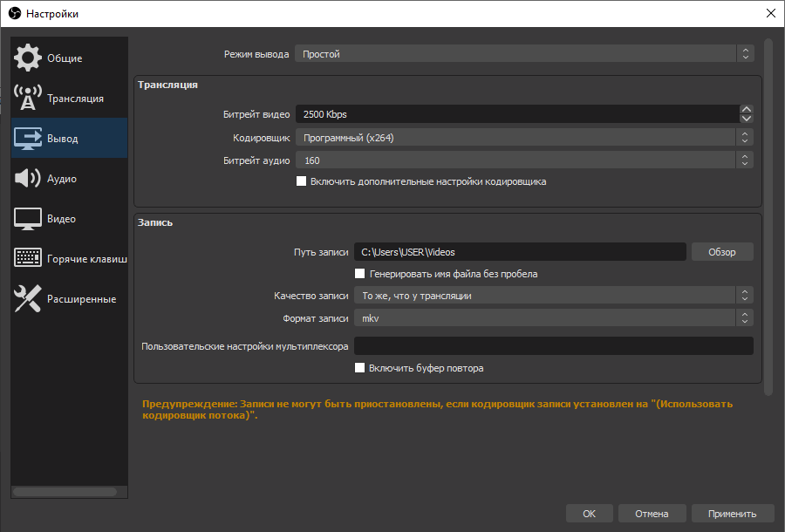
Task: Switch to the Аудио settings tab
Action: [x=62, y=179]
